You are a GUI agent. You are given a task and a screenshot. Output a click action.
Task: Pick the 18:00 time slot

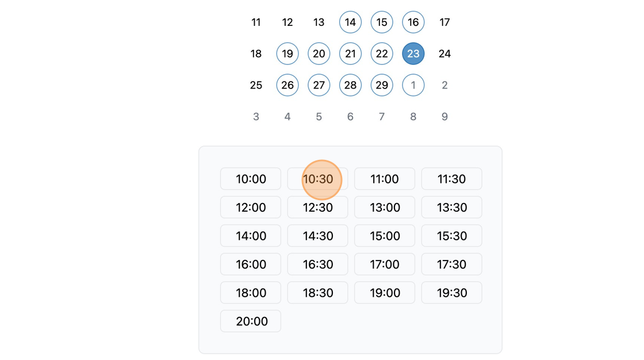[x=251, y=293]
